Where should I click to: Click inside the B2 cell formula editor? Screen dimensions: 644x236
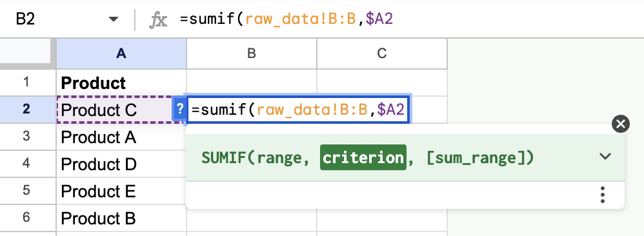297,110
